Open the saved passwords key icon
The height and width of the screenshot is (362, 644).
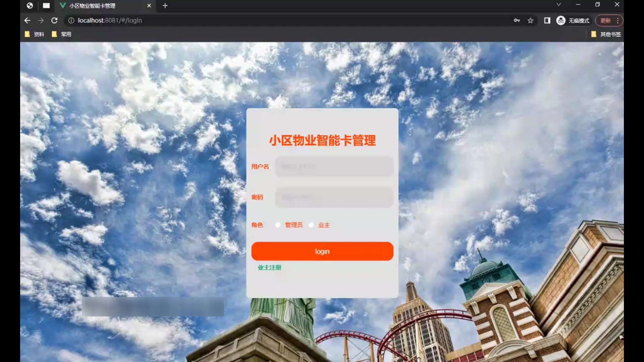(517, 20)
